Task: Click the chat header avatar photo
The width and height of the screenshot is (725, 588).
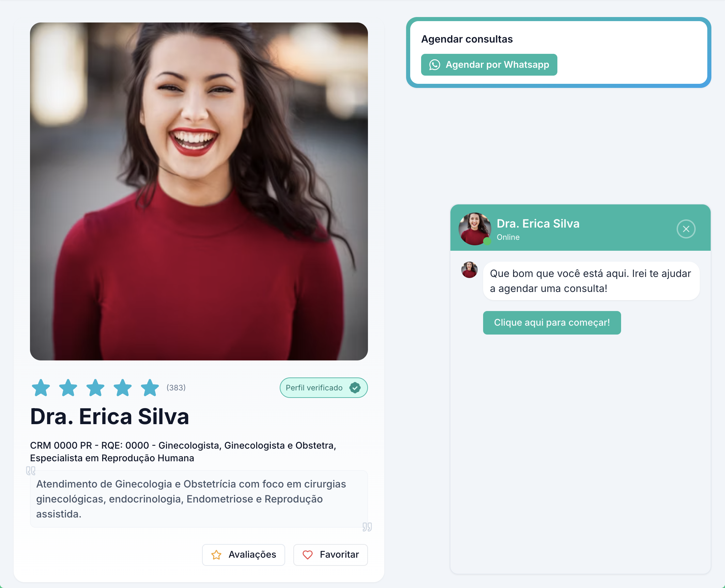Action: tap(474, 228)
